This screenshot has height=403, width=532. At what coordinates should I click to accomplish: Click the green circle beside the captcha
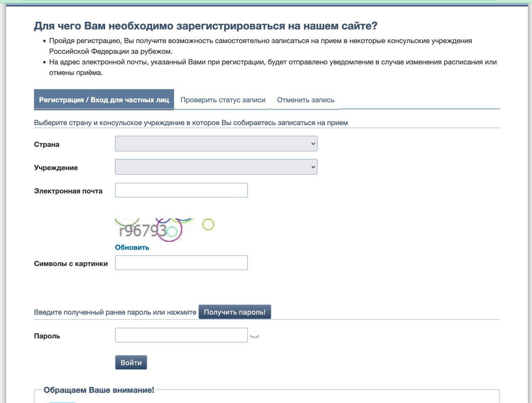(208, 225)
